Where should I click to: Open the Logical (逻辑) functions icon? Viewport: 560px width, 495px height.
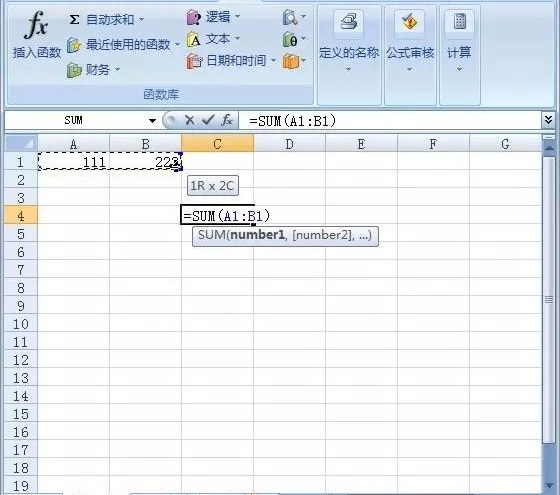coord(193,17)
